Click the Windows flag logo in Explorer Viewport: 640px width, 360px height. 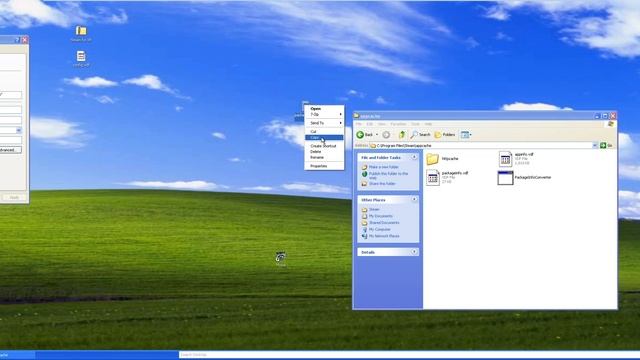click(611, 124)
